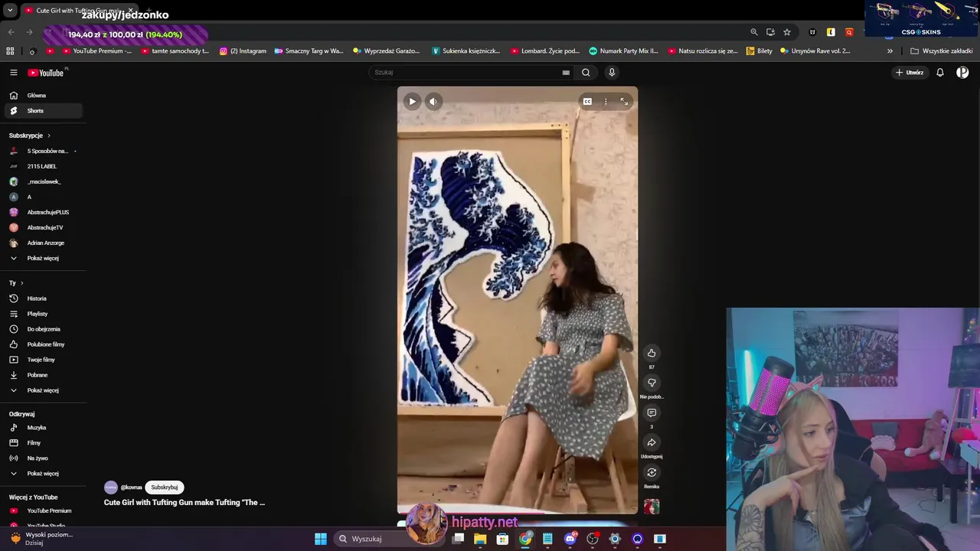This screenshot has width=980, height=551.
Task: Open the Short's three-dot more options
Action: (x=606, y=101)
